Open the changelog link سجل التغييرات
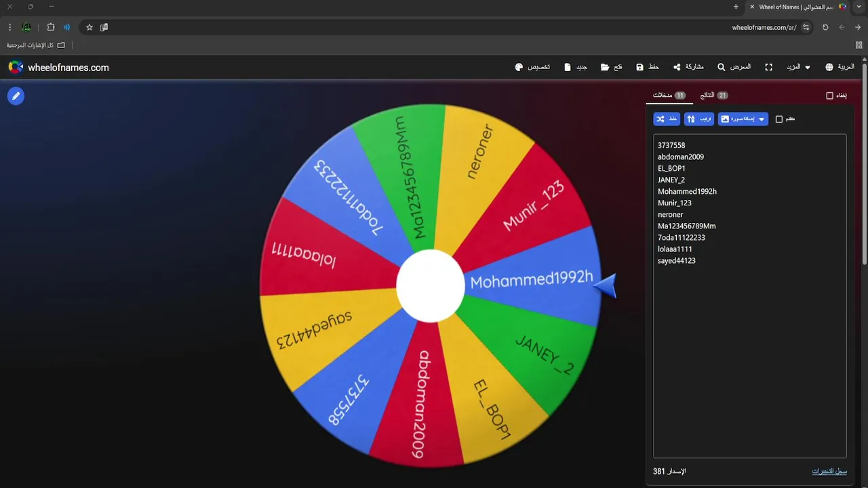The height and width of the screenshot is (488, 868). [x=829, y=471]
